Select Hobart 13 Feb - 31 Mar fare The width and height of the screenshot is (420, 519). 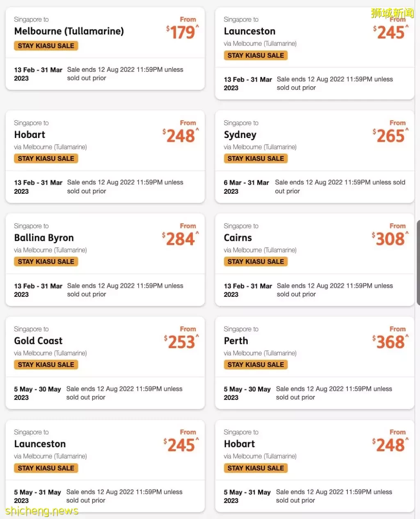[105, 156]
